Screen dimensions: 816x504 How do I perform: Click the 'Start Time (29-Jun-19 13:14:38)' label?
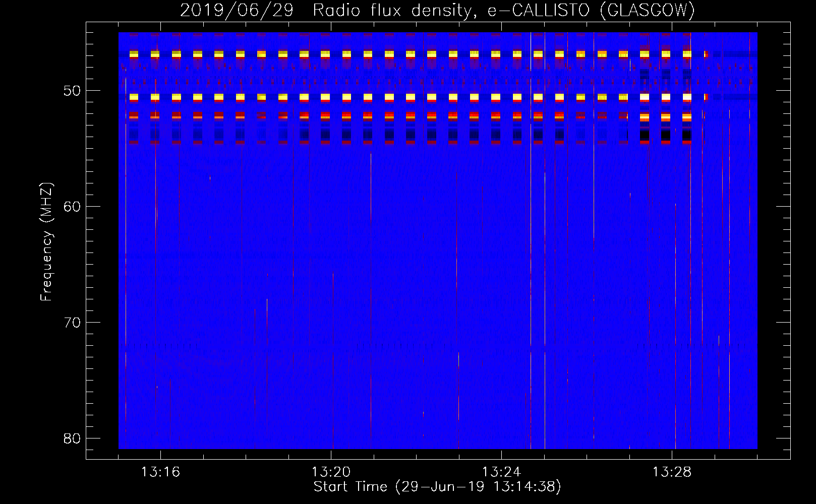pyautogui.click(x=437, y=487)
